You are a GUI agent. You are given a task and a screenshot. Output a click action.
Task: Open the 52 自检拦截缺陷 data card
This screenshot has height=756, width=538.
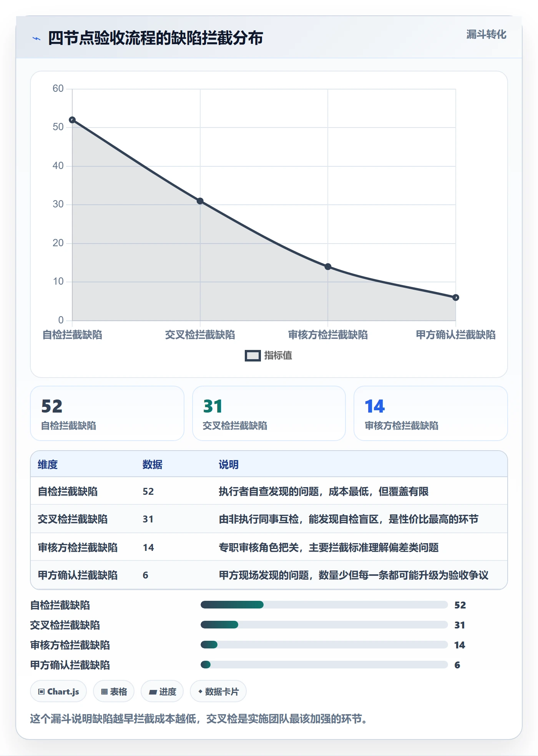pos(107,413)
